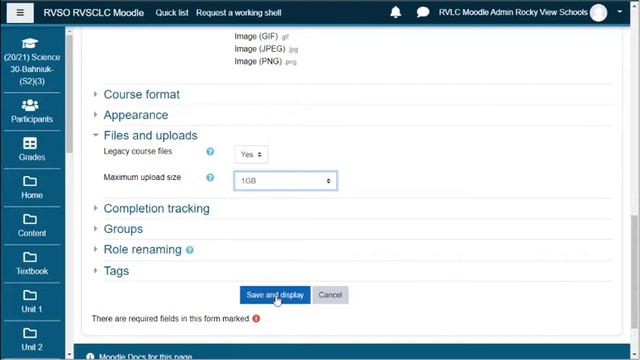Open the Legacy course files Yes dropdown

[251, 155]
